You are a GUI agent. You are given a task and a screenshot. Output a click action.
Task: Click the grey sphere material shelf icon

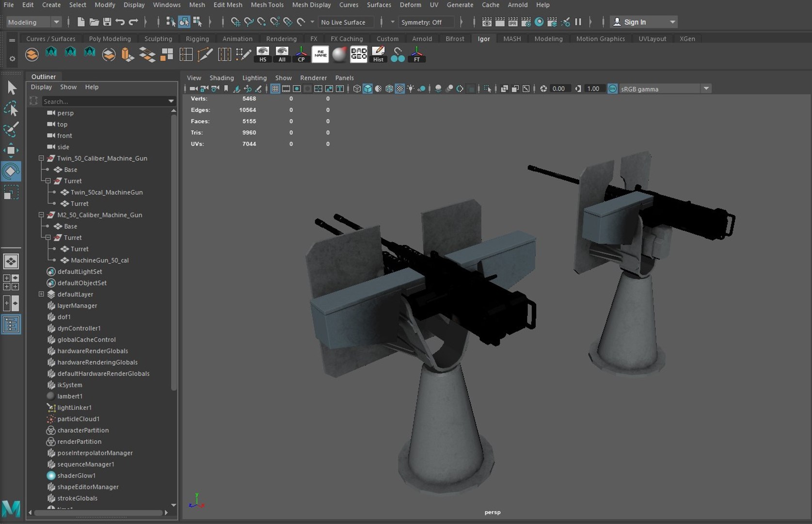click(x=340, y=54)
